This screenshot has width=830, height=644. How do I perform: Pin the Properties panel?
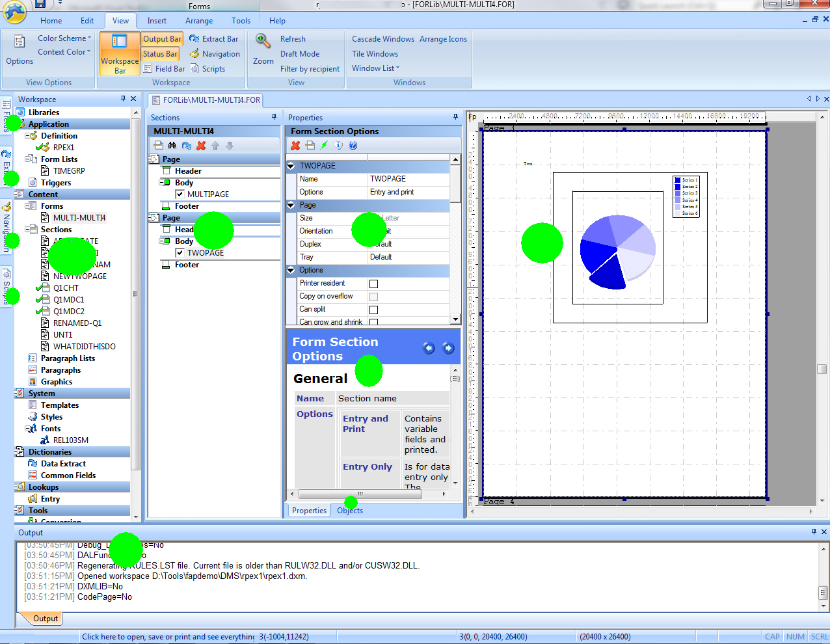455,117
